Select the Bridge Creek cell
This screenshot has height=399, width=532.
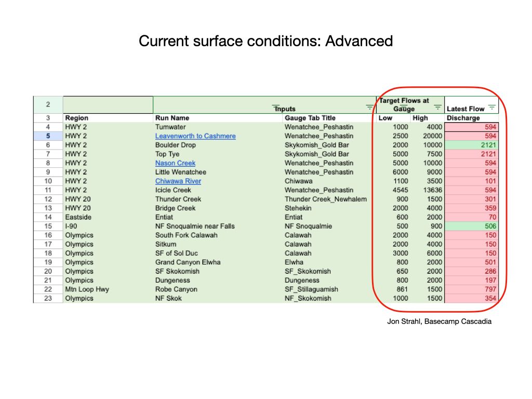pos(218,208)
